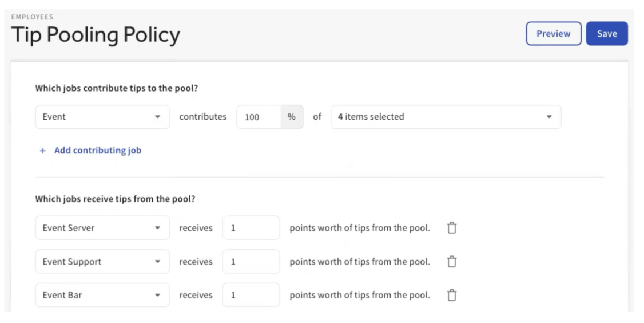The height and width of the screenshot is (323, 644).
Task: Open the Event Server job dropdown
Action: [x=102, y=227]
